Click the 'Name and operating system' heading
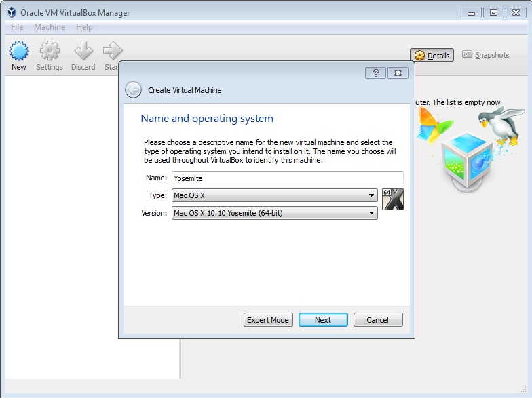The width and height of the screenshot is (532, 398). coord(207,119)
